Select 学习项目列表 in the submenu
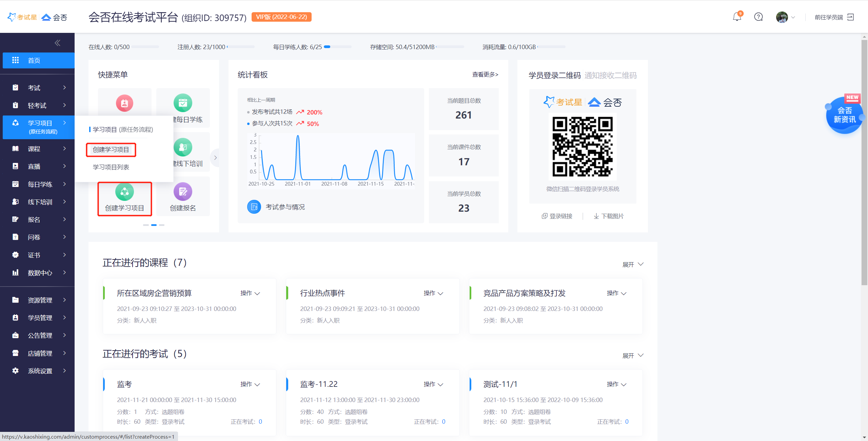Image resolution: width=868 pixels, height=441 pixels. 111,167
